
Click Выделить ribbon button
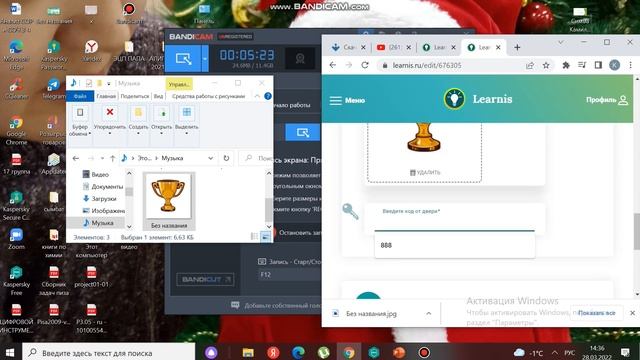(x=187, y=120)
